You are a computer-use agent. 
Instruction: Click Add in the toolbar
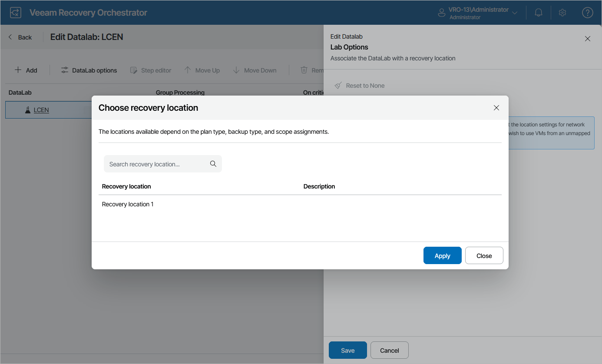point(26,70)
